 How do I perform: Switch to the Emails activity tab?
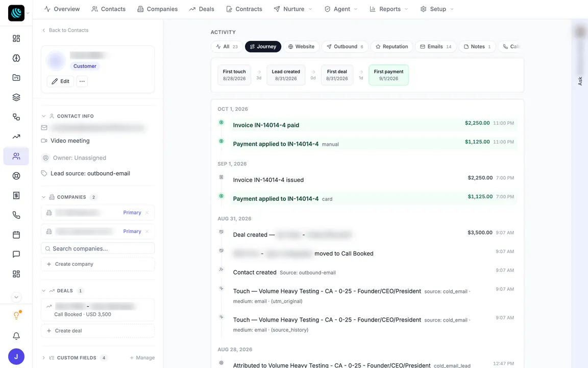coord(435,47)
